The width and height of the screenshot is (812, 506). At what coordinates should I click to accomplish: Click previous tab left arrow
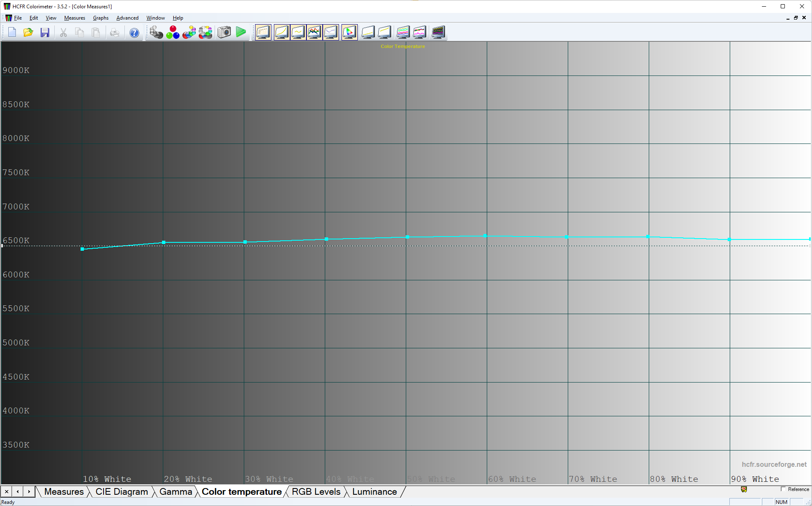pos(18,492)
